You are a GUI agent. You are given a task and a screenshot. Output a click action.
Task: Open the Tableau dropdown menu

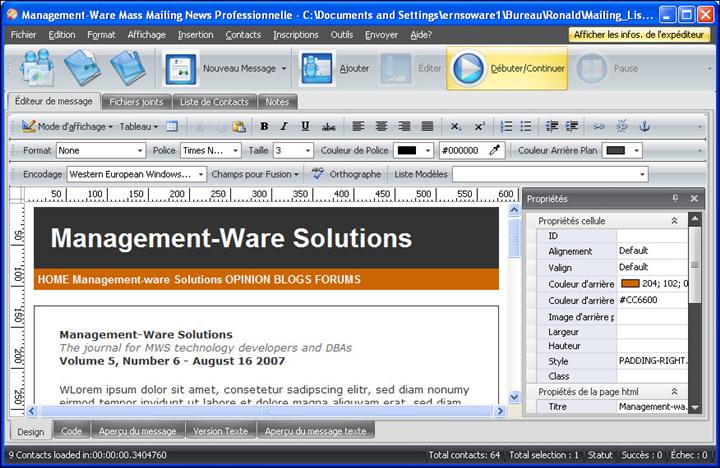[139, 126]
